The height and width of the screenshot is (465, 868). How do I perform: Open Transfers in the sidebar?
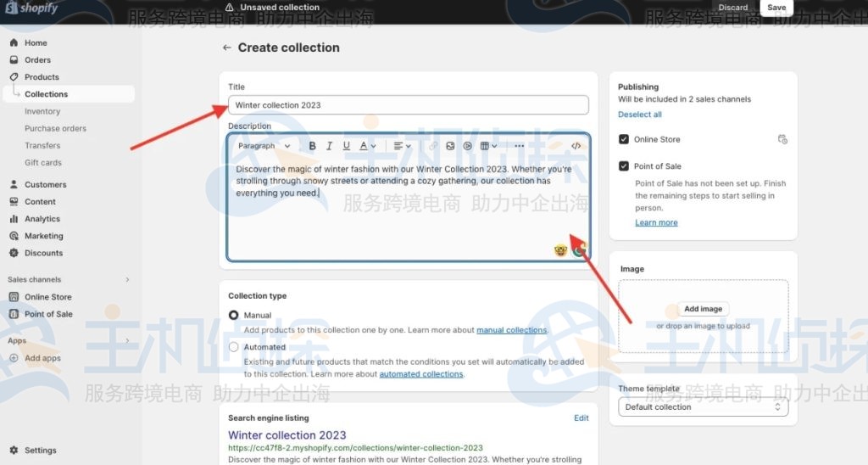[42, 146]
